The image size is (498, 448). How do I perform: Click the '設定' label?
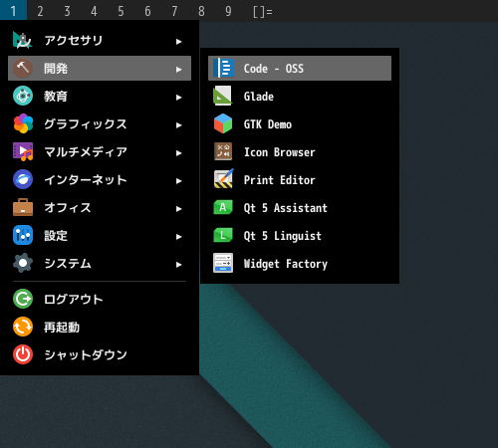coord(56,236)
